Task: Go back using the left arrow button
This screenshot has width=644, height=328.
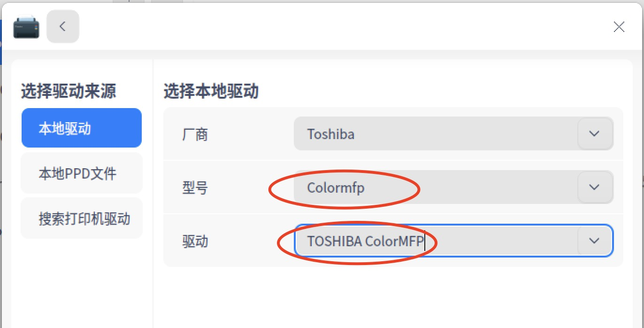Action: (x=63, y=26)
